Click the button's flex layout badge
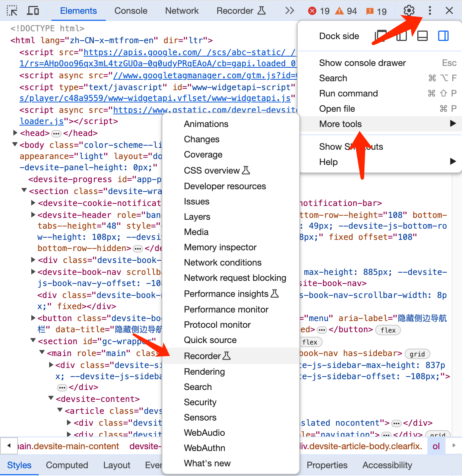The width and height of the screenshot is (462, 476). click(388, 330)
